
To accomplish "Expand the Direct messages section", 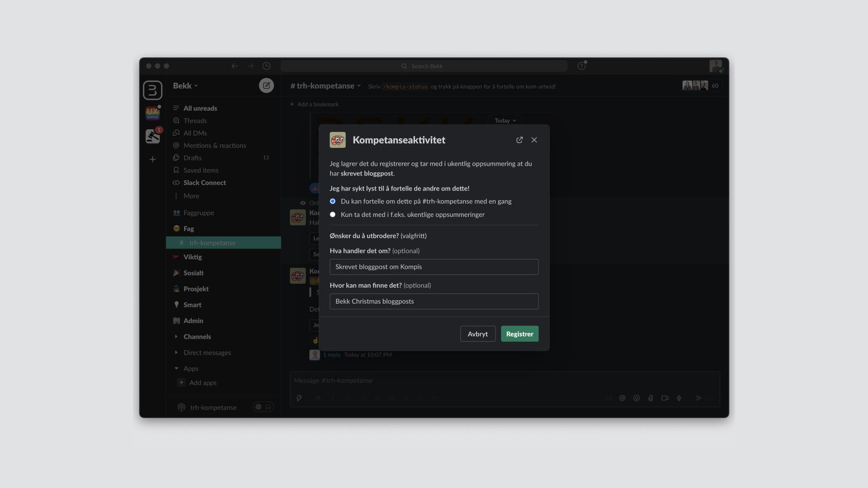I will point(176,353).
